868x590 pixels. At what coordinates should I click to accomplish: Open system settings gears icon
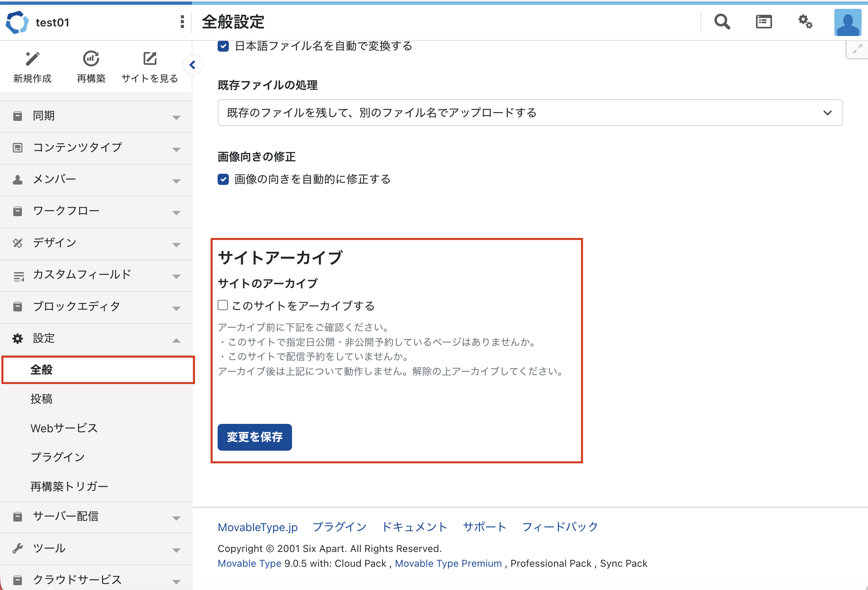pyautogui.click(x=805, y=22)
